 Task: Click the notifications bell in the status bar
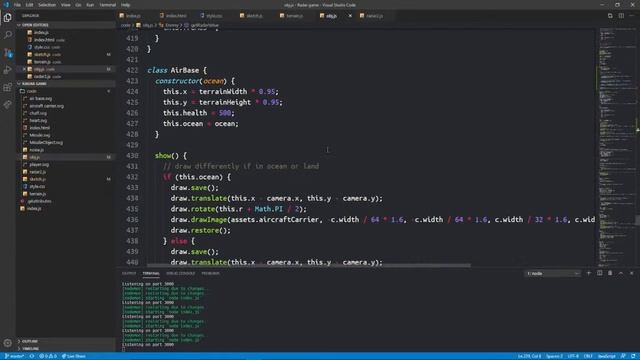click(x=633, y=356)
